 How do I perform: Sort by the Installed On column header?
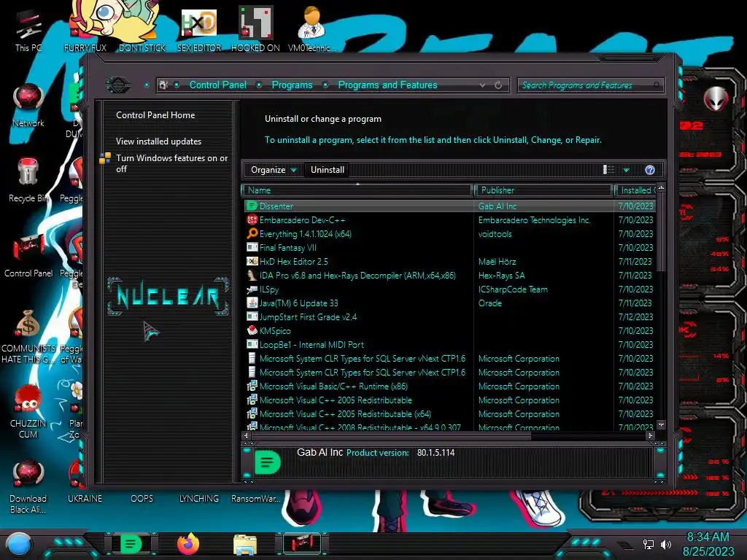[x=636, y=190]
